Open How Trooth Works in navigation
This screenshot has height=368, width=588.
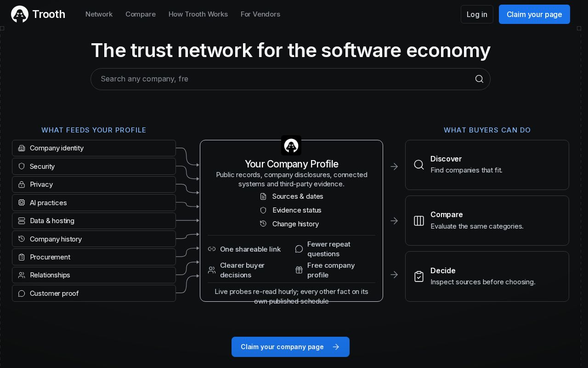[x=198, y=14]
